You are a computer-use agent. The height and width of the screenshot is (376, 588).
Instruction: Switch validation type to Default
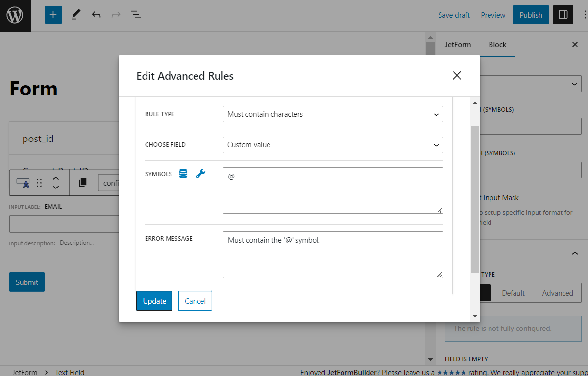click(513, 293)
